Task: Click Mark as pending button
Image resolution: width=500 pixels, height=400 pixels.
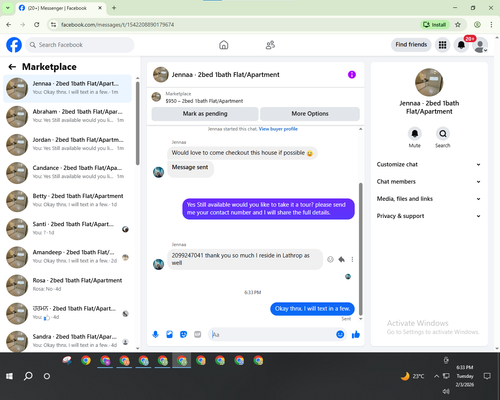Action: click(x=205, y=114)
